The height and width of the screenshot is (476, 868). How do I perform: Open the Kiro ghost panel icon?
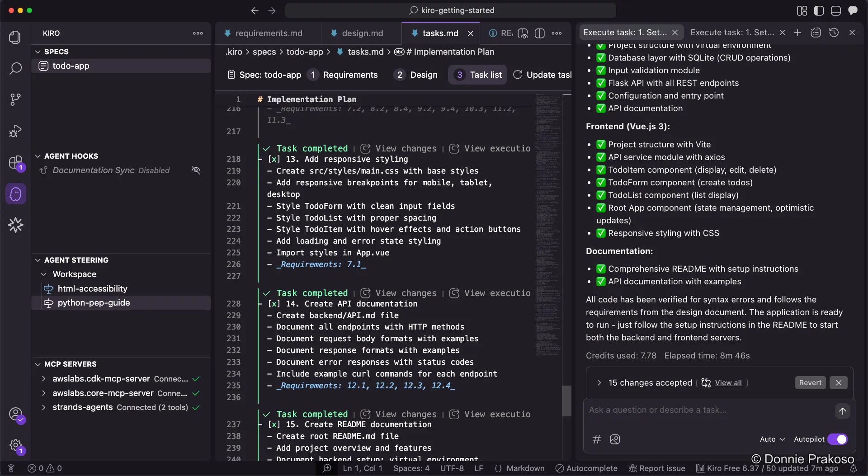coord(15,194)
